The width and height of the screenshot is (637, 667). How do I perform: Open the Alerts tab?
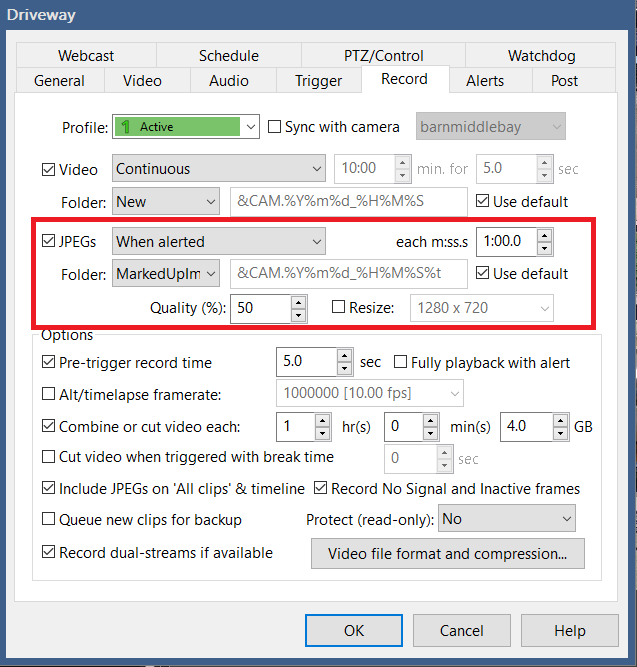tap(484, 81)
